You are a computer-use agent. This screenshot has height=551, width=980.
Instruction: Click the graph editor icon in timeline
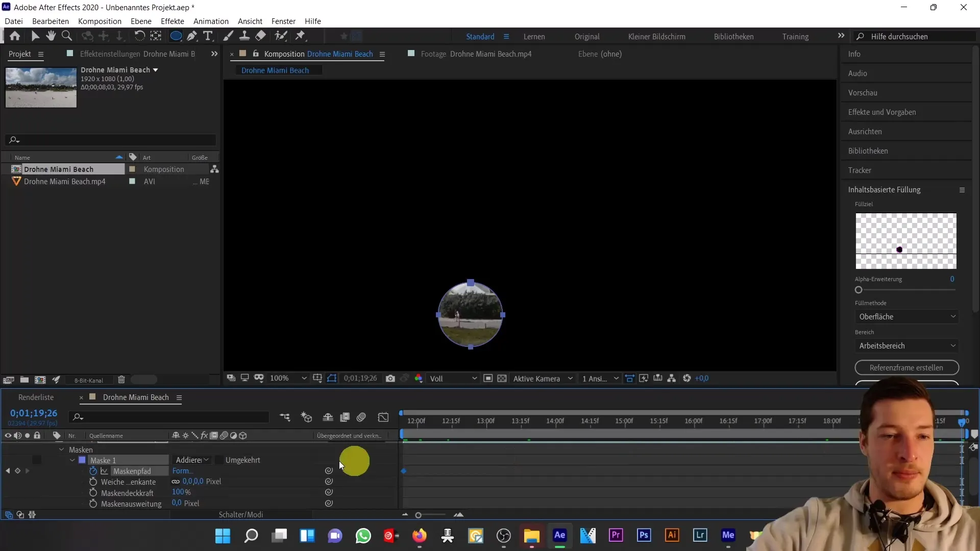[383, 417]
